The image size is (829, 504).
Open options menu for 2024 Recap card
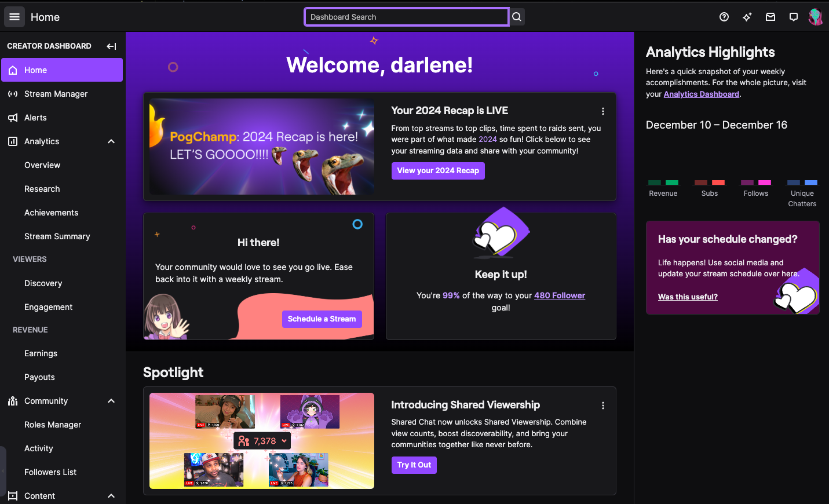[x=602, y=111]
